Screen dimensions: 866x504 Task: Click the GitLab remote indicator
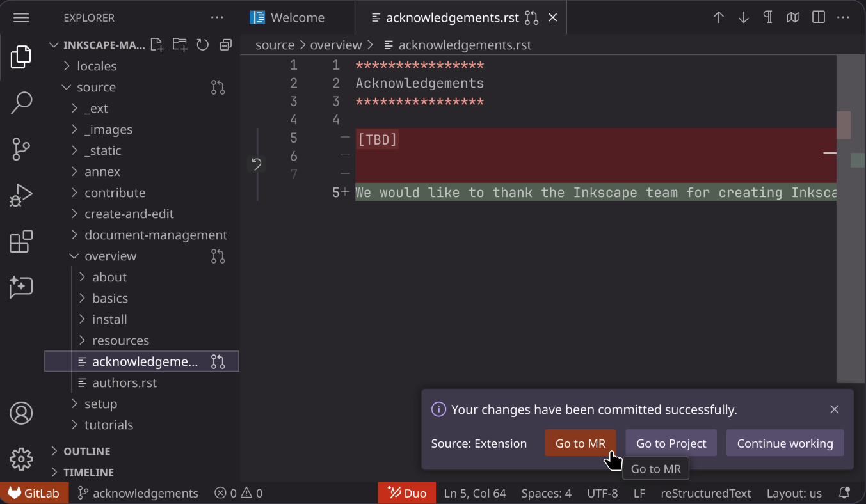[x=34, y=493]
